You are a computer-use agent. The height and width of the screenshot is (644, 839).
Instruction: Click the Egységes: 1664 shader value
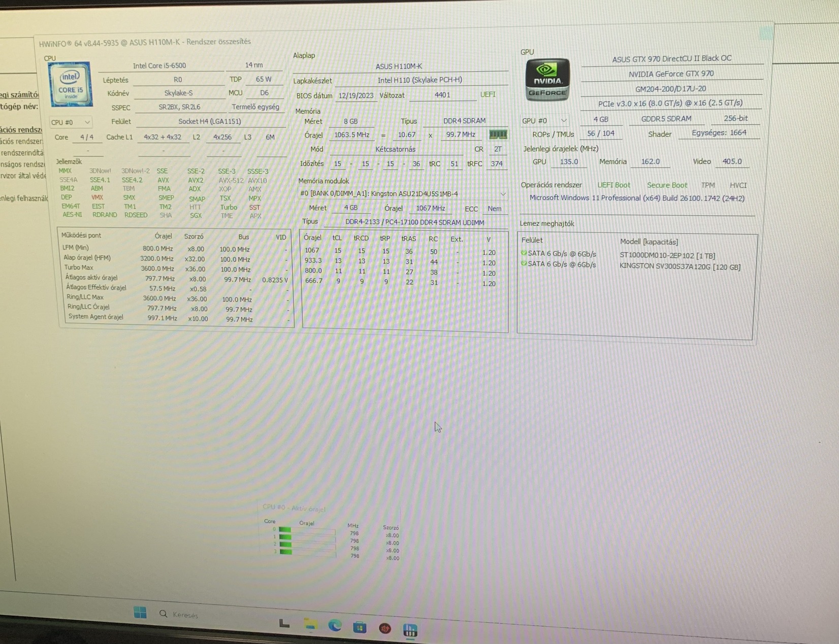719,133
